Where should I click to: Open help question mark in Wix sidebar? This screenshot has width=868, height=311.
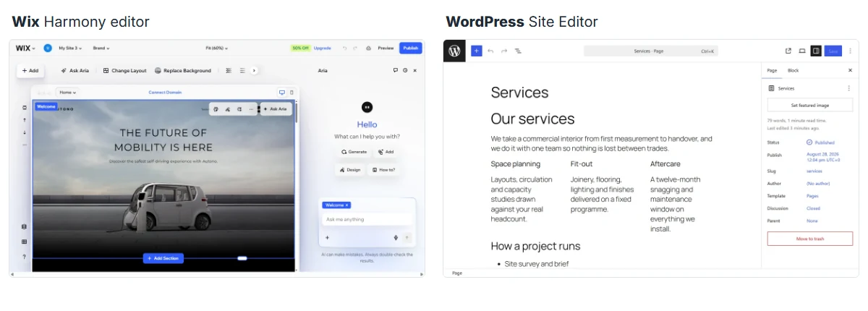tap(24, 257)
